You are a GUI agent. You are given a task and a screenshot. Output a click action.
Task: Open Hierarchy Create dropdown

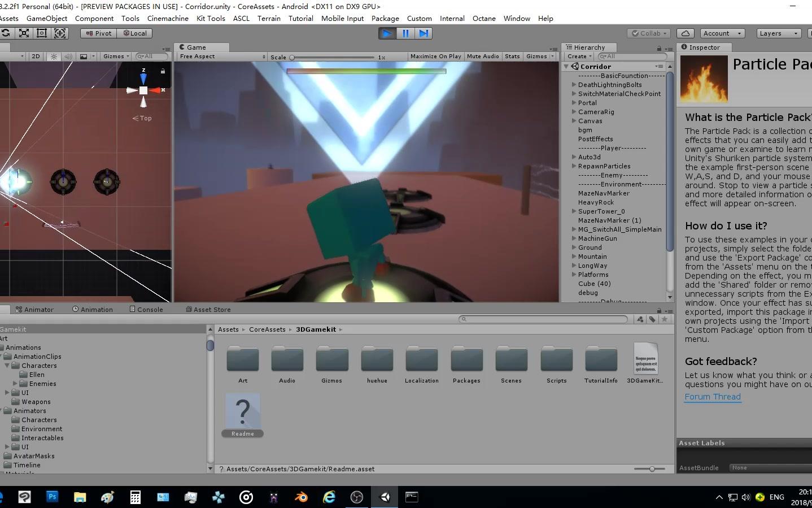[579, 57]
